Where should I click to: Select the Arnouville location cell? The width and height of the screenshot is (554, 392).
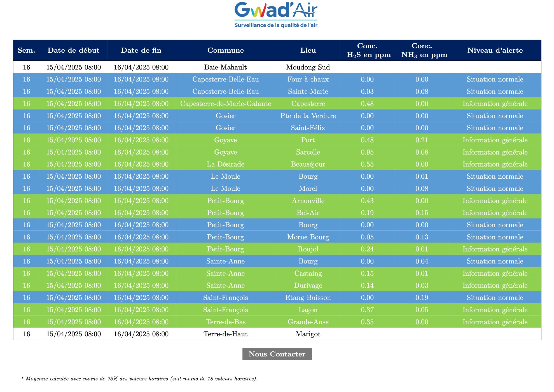(x=308, y=200)
